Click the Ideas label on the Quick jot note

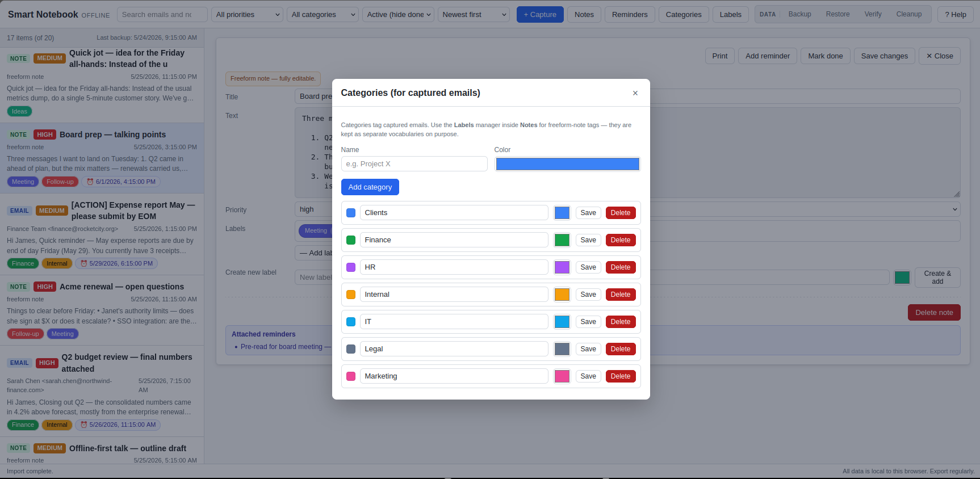click(x=19, y=112)
